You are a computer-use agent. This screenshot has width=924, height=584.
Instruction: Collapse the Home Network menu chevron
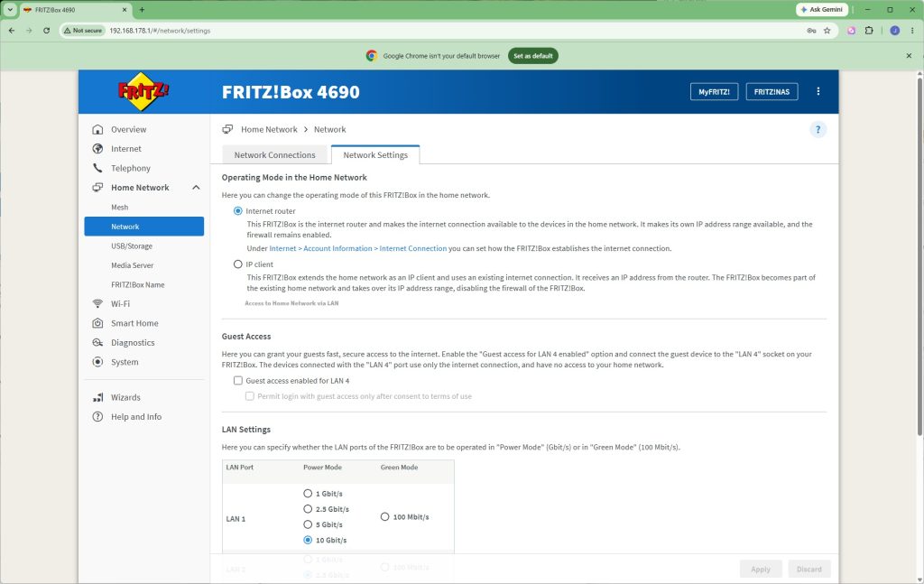click(196, 188)
